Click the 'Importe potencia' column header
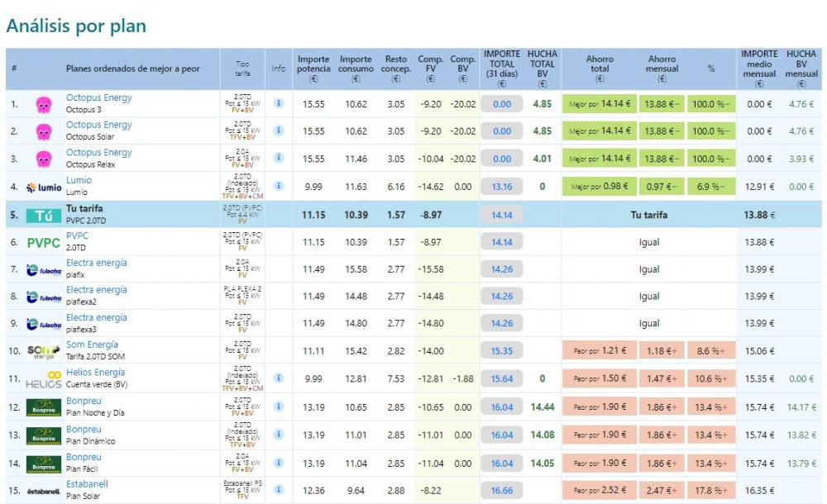 coord(313,69)
